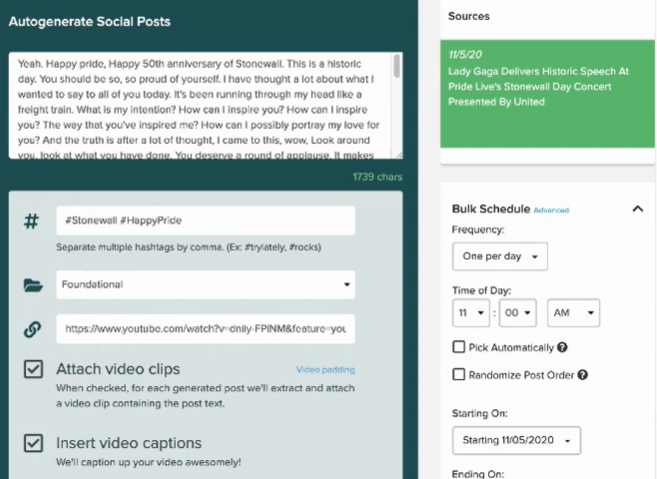
Task: Open the minutes dropdown showing 00
Action: coord(517,312)
